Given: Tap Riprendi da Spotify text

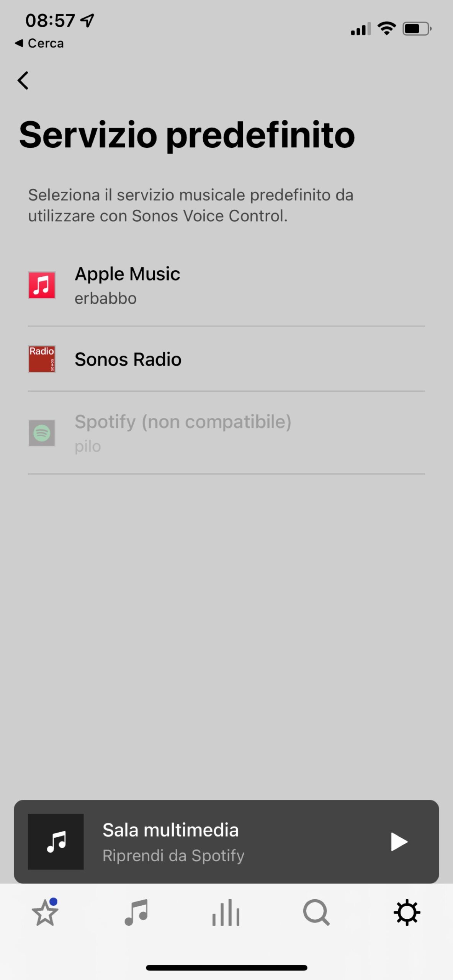Looking at the screenshot, I should pyautogui.click(x=173, y=856).
